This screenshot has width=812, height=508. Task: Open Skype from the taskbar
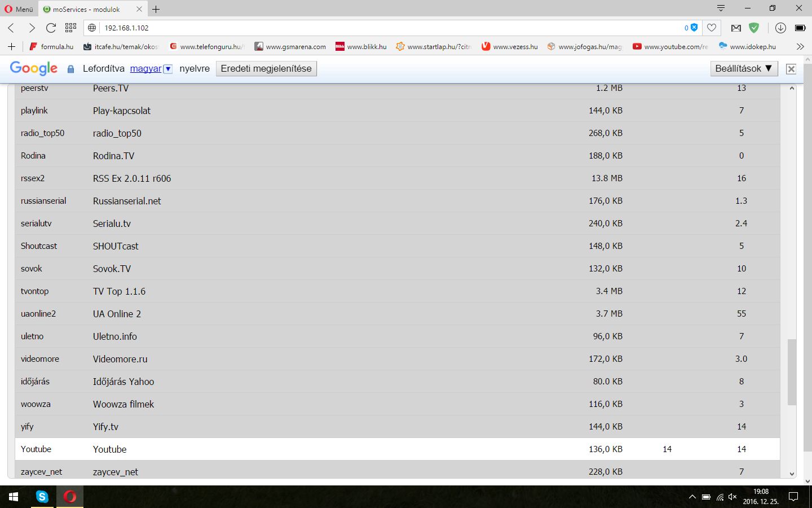click(x=42, y=497)
